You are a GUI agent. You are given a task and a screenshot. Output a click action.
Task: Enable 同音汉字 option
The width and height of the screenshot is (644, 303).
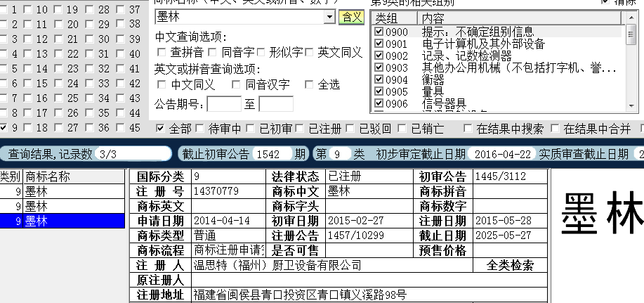tap(236, 84)
